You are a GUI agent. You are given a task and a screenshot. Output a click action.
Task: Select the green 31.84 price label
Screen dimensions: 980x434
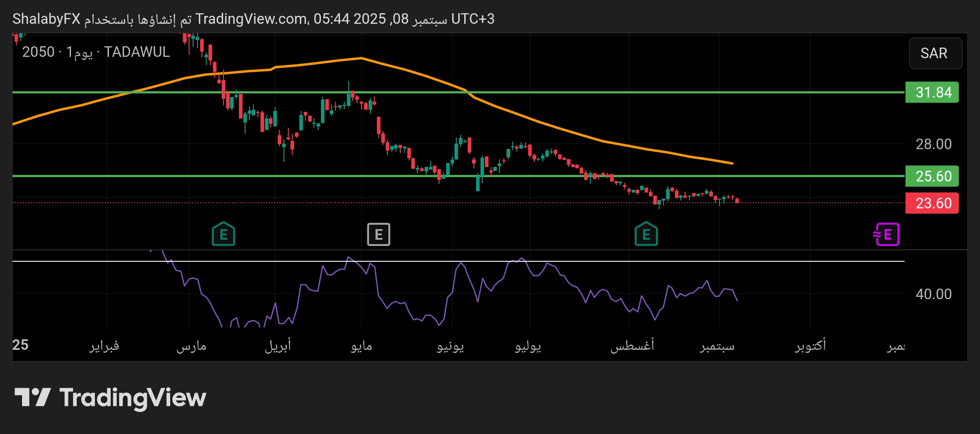pyautogui.click(x=932, y=93)
